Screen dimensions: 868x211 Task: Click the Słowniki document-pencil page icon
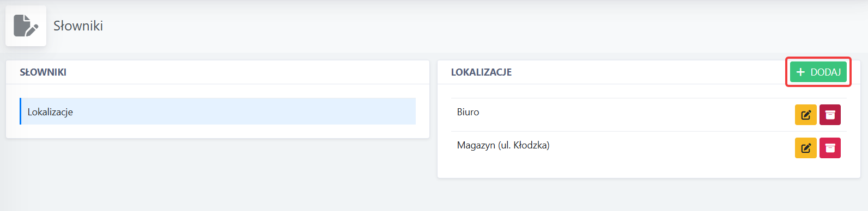pos(26,26)
